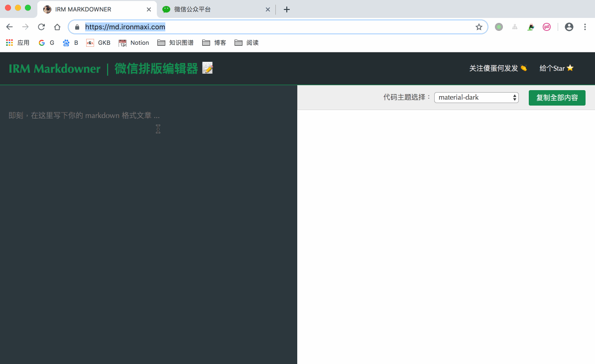Click the home icon in the toolbar
The height and width of the screenshot is (364, 595).
click(x=57, y=27)
